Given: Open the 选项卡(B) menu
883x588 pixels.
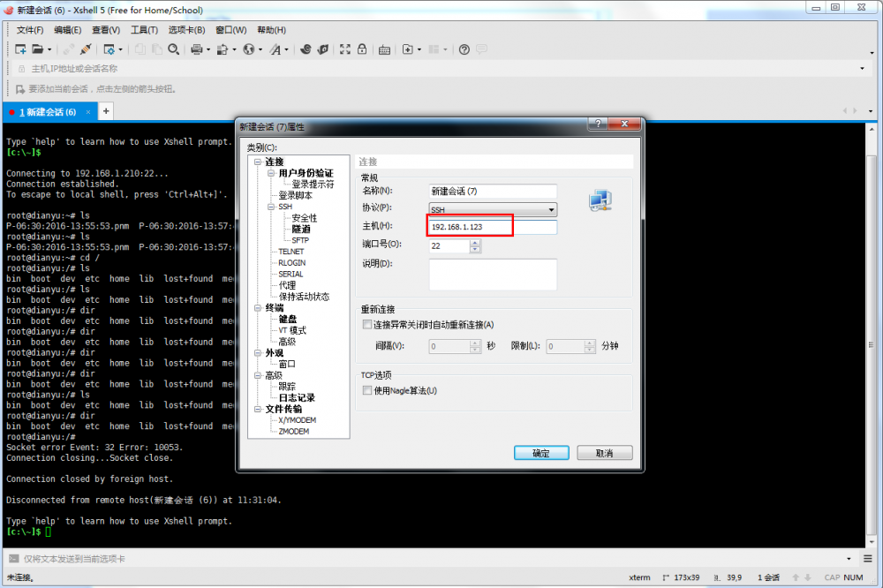Looking at the screenshot, I should coord(186,30).
